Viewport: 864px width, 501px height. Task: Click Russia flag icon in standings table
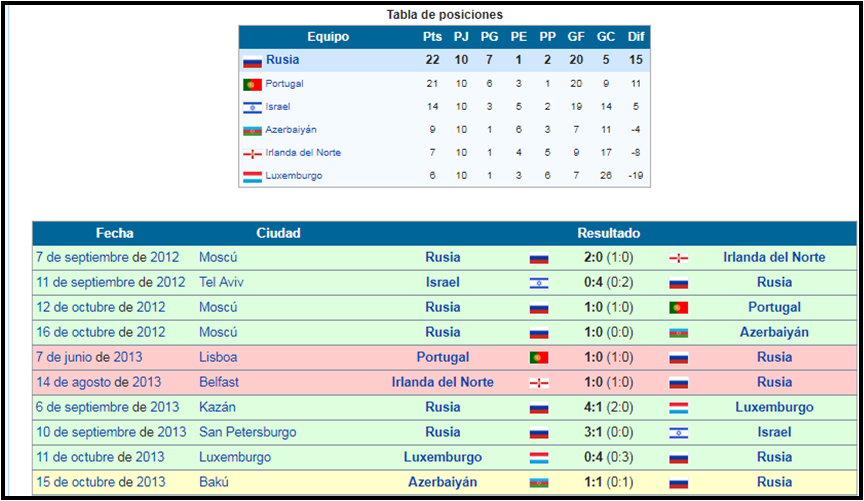pos(252,61)
